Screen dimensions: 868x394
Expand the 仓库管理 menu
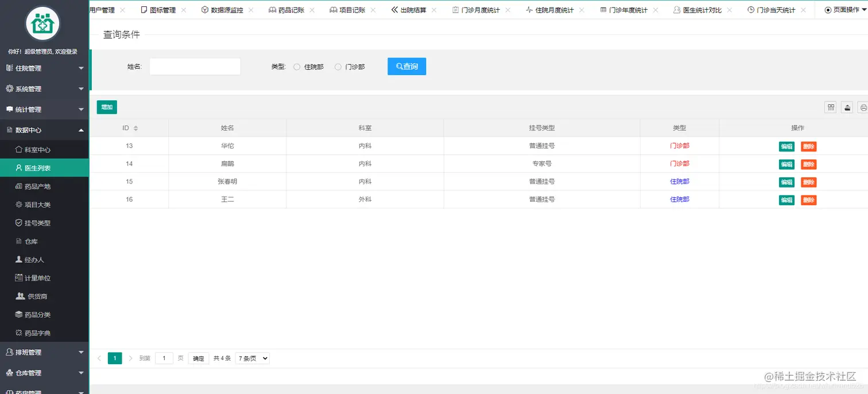point(44,373)
